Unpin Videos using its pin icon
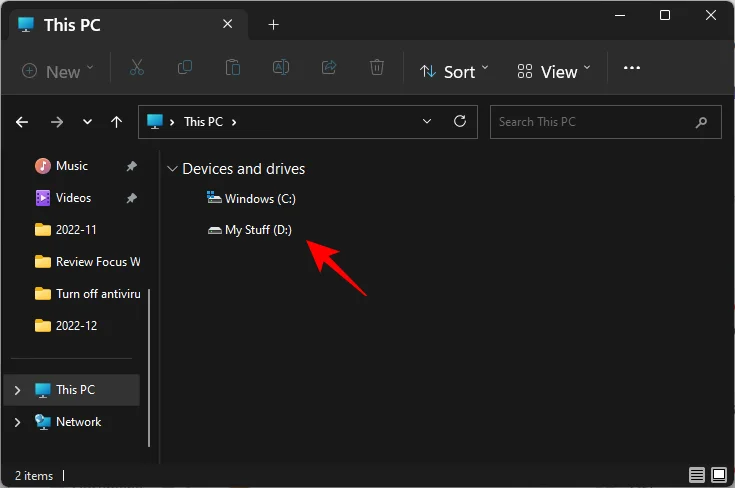The height and width of the screenshot is (488, 735). coord(132,198)
